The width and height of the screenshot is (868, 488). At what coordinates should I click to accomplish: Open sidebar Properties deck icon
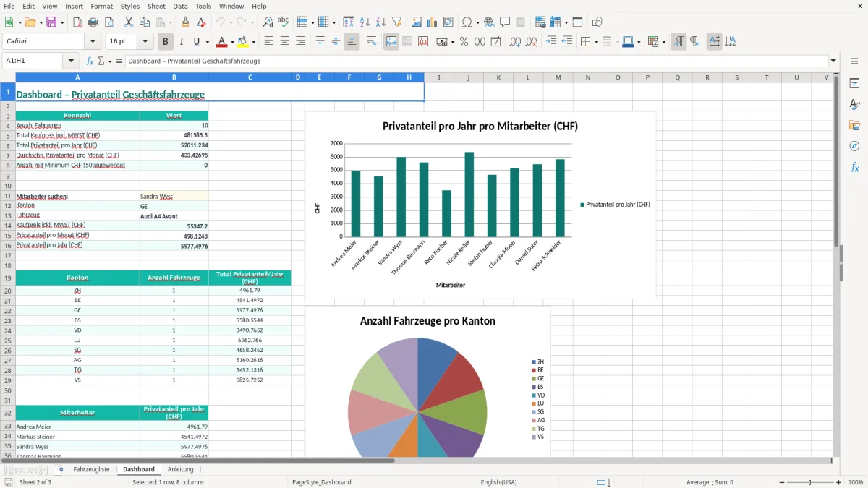click(854, 84)
